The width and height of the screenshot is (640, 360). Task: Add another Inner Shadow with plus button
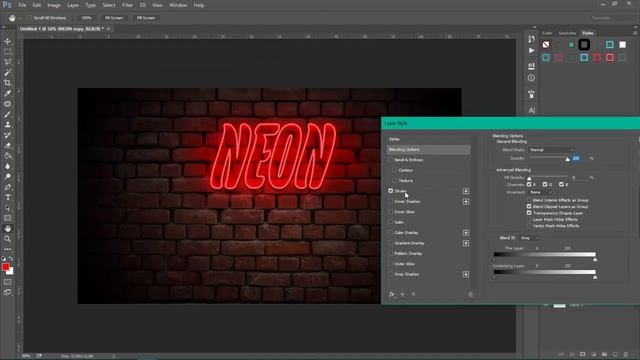click(466, 202)
